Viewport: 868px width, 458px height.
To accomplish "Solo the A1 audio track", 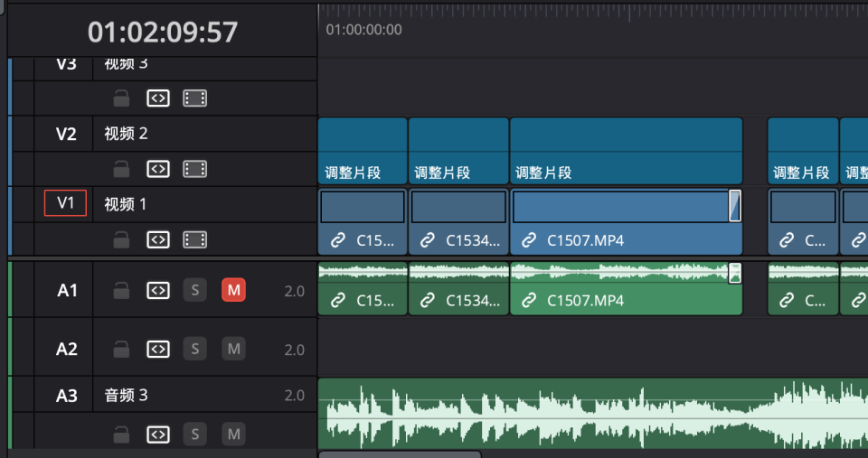I will pyautogui.click(x=194, y=291).
